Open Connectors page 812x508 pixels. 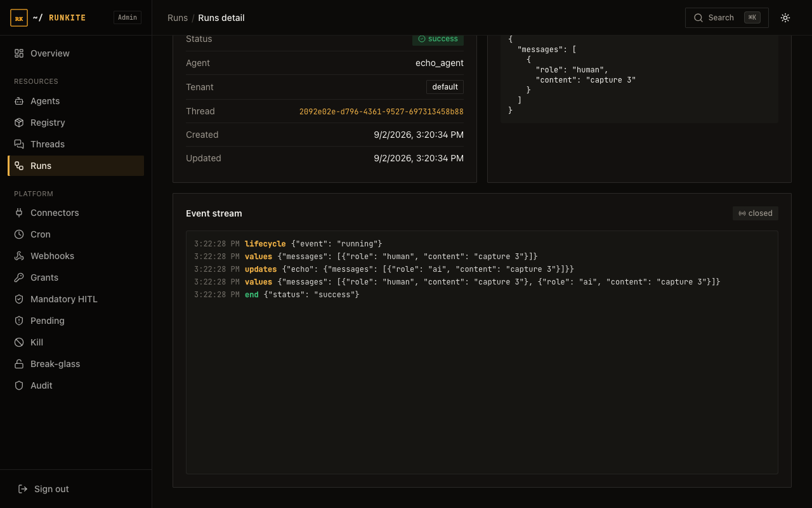coord(76,213)
